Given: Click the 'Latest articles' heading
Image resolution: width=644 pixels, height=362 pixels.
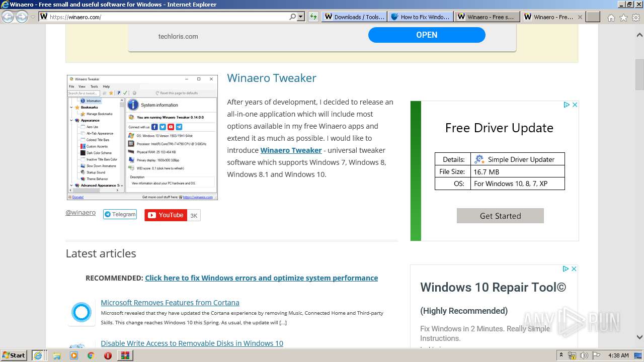Looking at the screenshot, I should coord(101,253).
